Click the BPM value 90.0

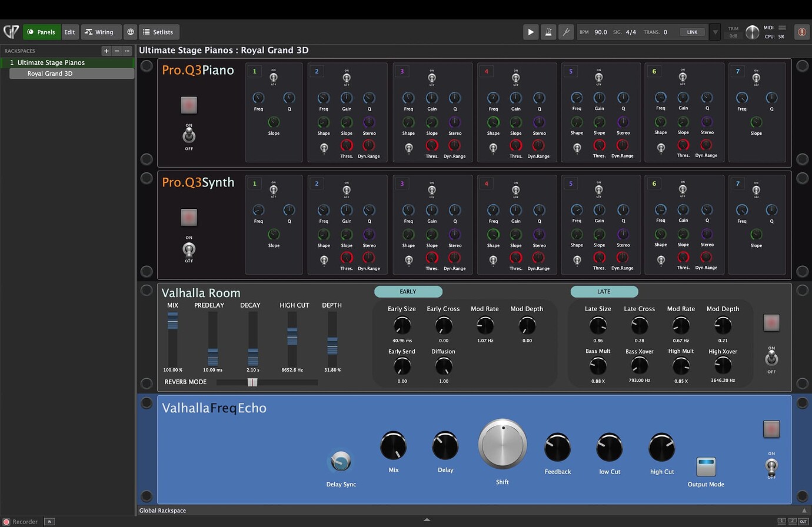click(x=601, y=32)
